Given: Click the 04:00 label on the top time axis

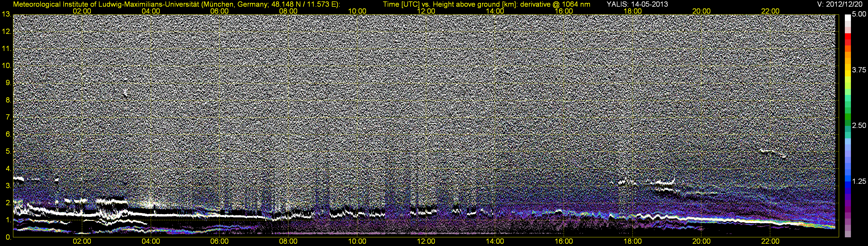Looking at the screenshot, I should point(151,11).
